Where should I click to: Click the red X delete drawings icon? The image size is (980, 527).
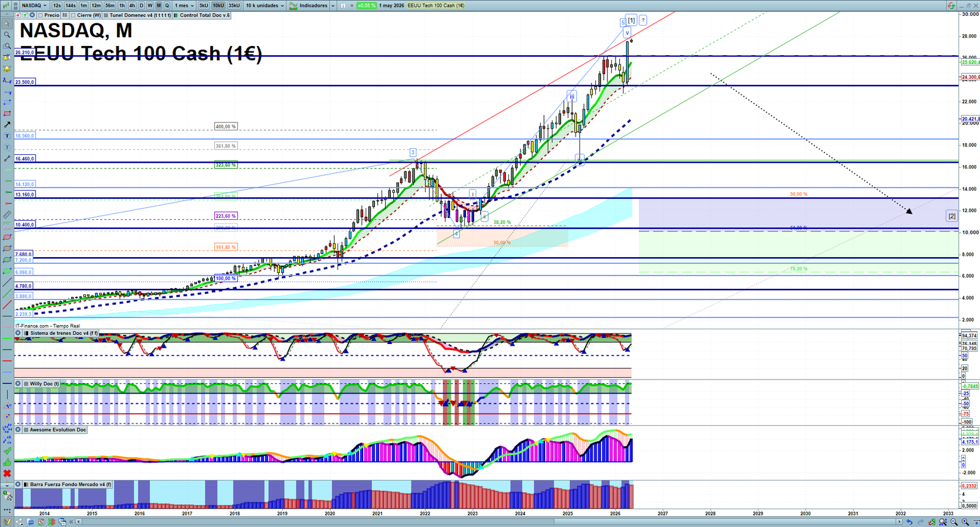[x=7, y=473]
